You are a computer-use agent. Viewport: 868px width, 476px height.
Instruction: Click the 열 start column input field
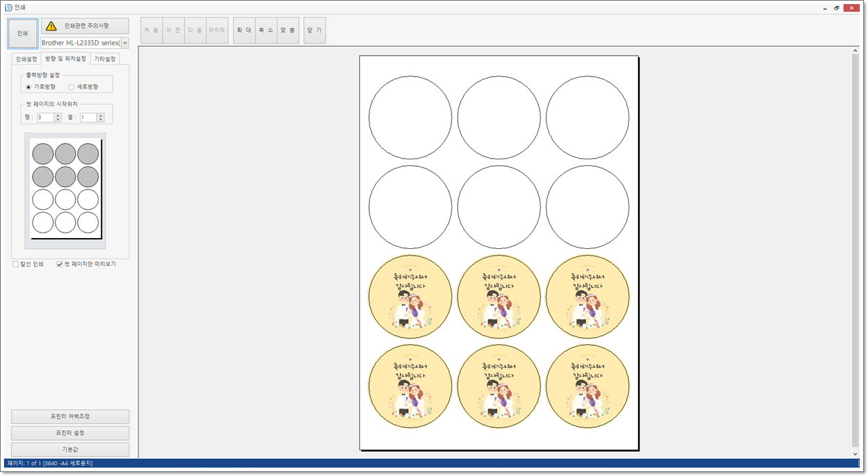click(88, 117)
